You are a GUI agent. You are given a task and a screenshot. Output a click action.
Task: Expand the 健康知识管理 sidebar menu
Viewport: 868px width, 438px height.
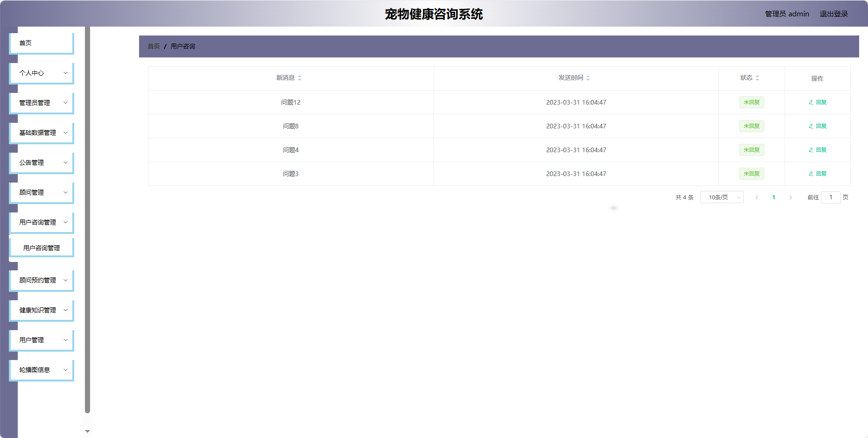(x=42, y=310)
